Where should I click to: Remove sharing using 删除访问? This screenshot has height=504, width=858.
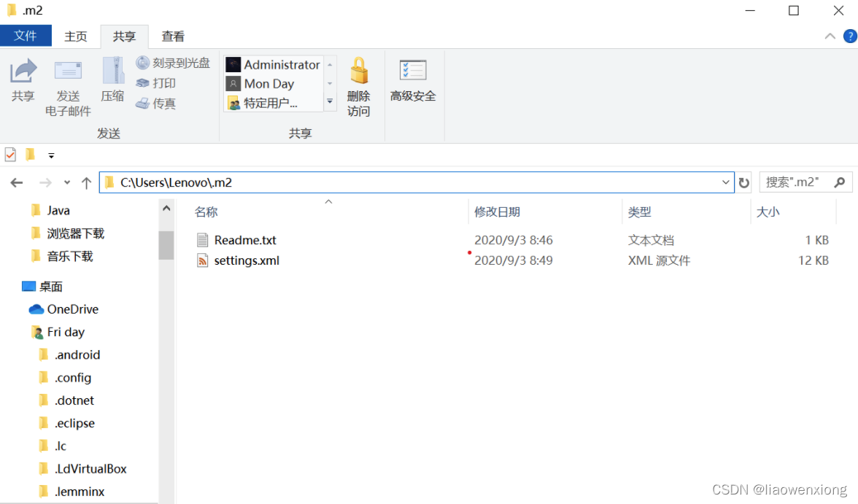[359, 82]
